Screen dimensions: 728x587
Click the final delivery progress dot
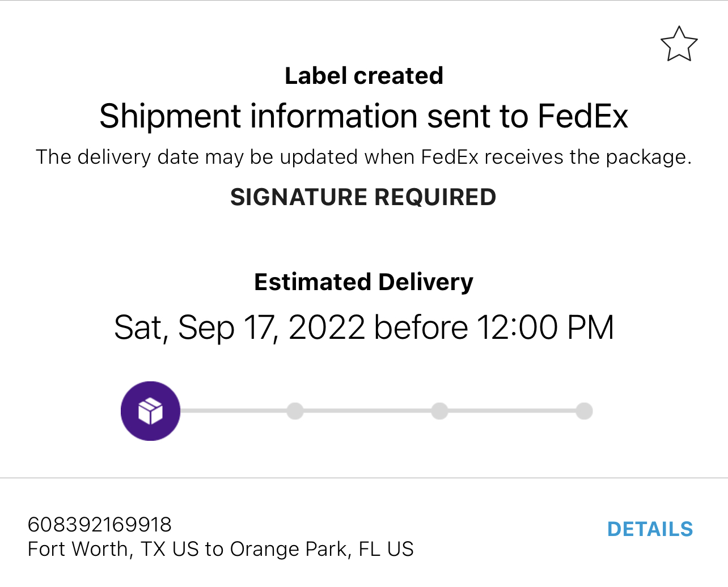tap(584, 411)
